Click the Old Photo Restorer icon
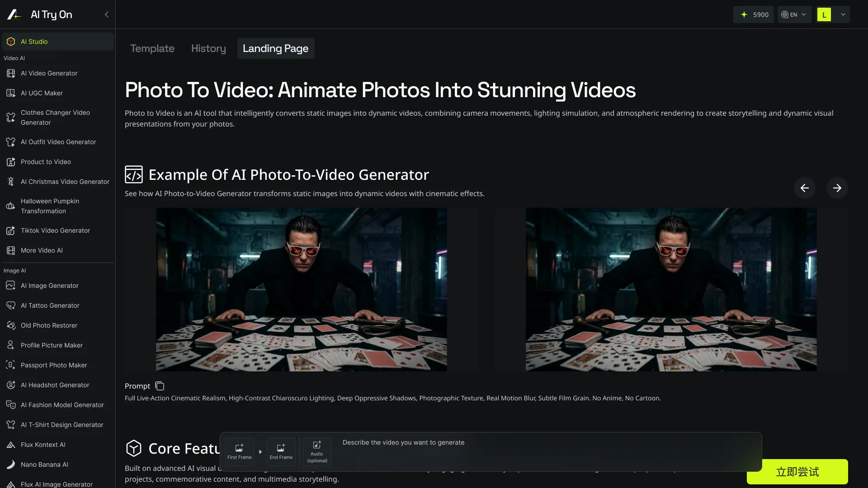 11,325
